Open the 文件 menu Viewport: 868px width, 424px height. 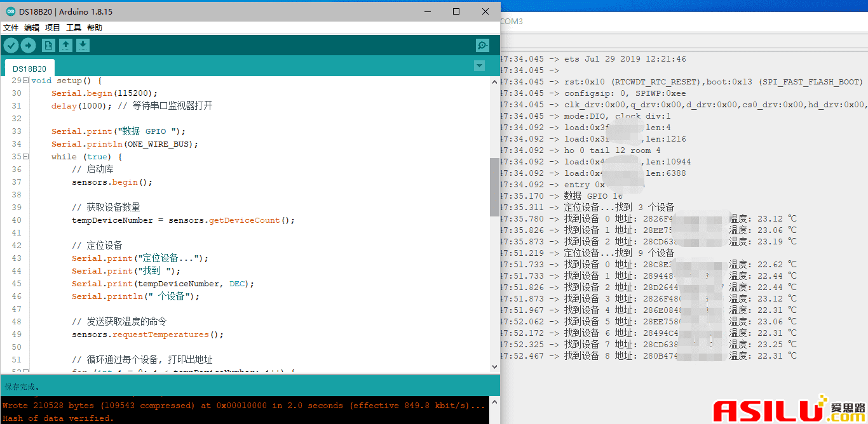(11, 28)
